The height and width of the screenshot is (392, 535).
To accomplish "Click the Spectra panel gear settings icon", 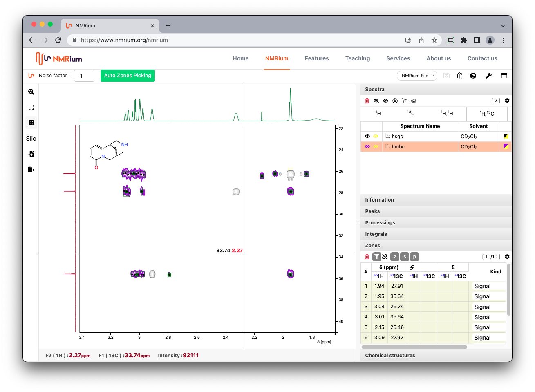I will point(507,101).
